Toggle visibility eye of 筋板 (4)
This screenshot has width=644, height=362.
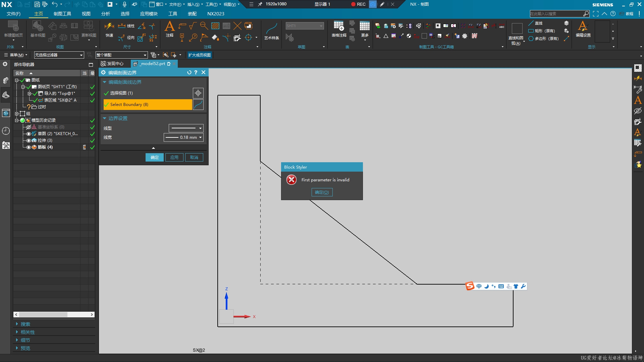(29, 147)
